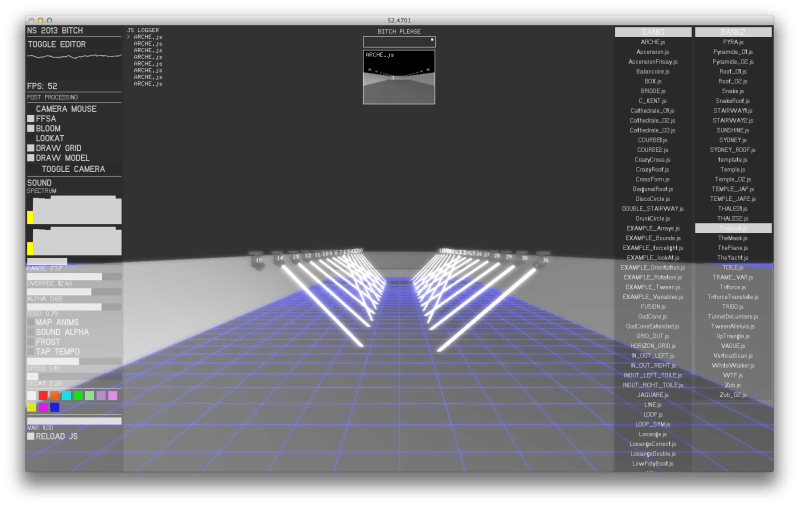Select LowPolyBoat.js in BANK1
799x507 pixels.
pos(653,464)
